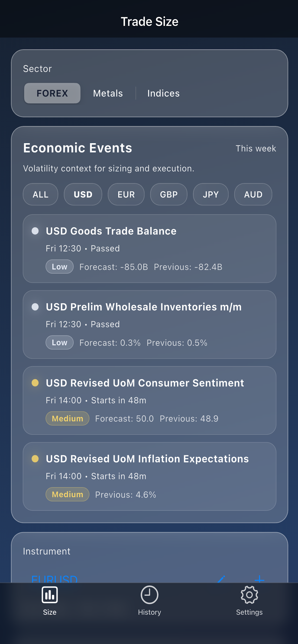This screenshot has width=298, height=644.
Task: Open the Size tab icon
Action: click(49, 595)
